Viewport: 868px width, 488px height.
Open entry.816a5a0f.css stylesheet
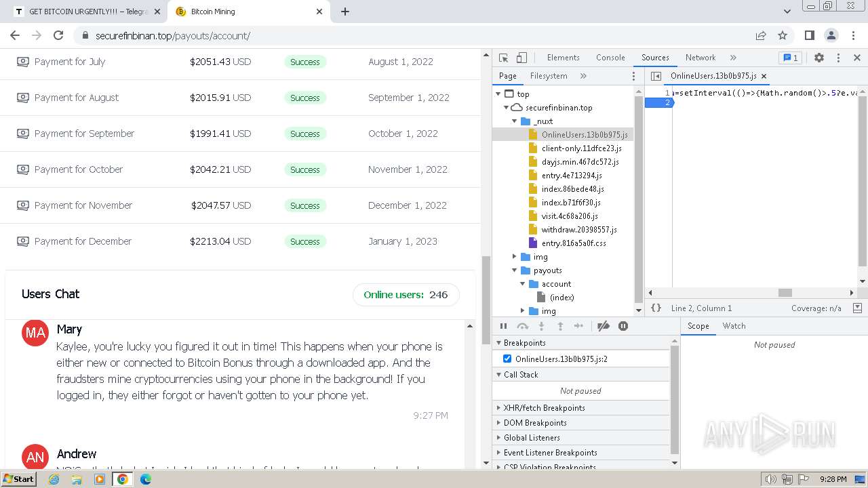[574, 243]
